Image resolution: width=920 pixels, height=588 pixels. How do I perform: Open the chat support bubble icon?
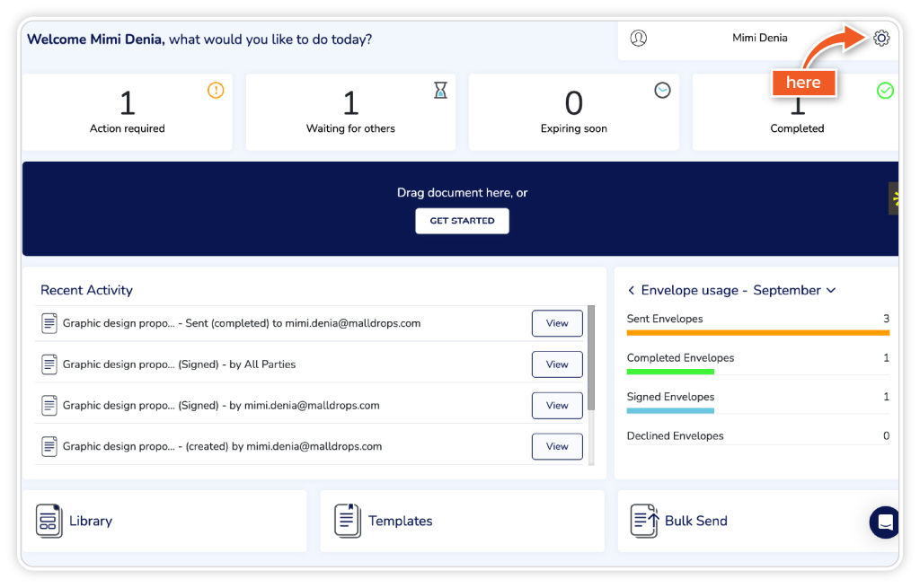click(x=884, y=522)
